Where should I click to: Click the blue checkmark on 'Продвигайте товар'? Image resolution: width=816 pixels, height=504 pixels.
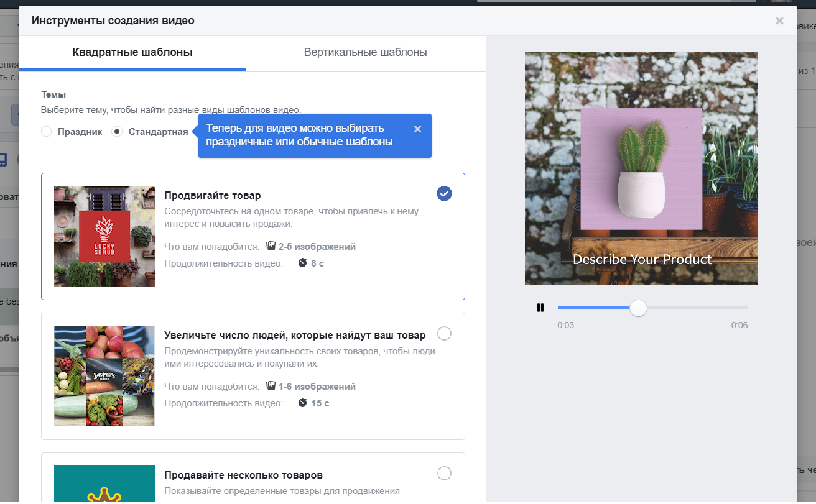click(444, 193)
